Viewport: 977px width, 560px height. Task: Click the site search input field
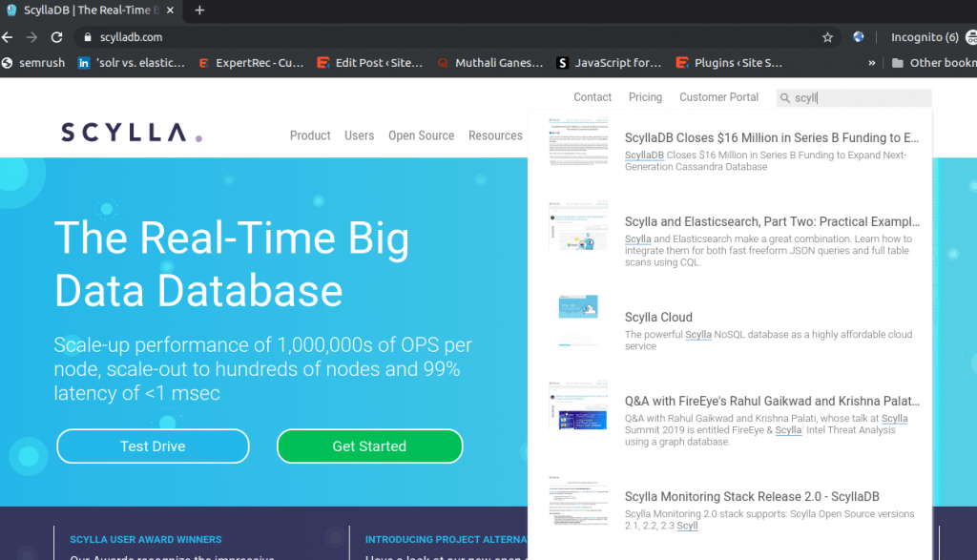859,97
